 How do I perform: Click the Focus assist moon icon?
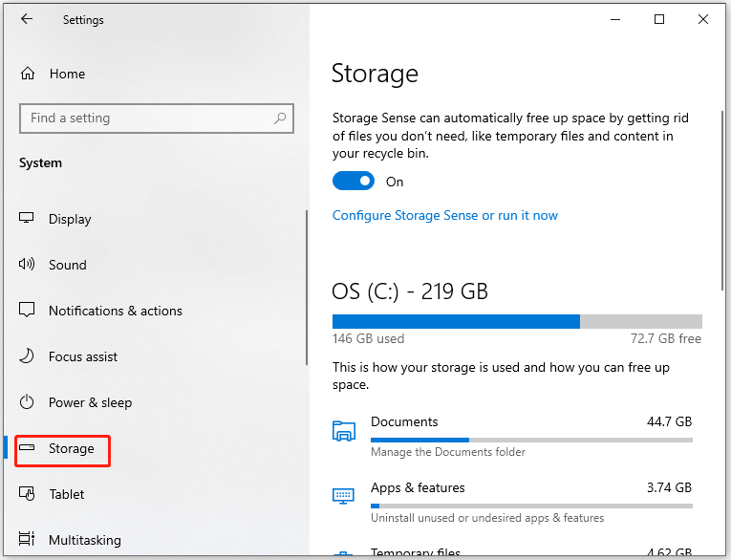click(27, 355)
